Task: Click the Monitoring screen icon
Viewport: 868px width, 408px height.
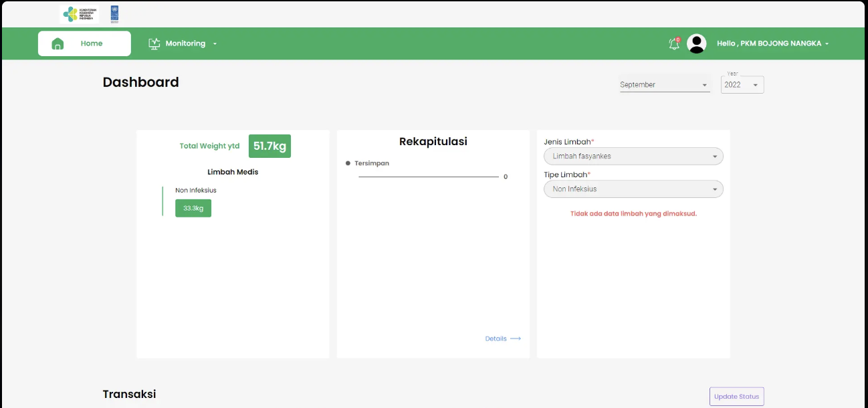Action: pyautogui.click(x=154, y=43)
